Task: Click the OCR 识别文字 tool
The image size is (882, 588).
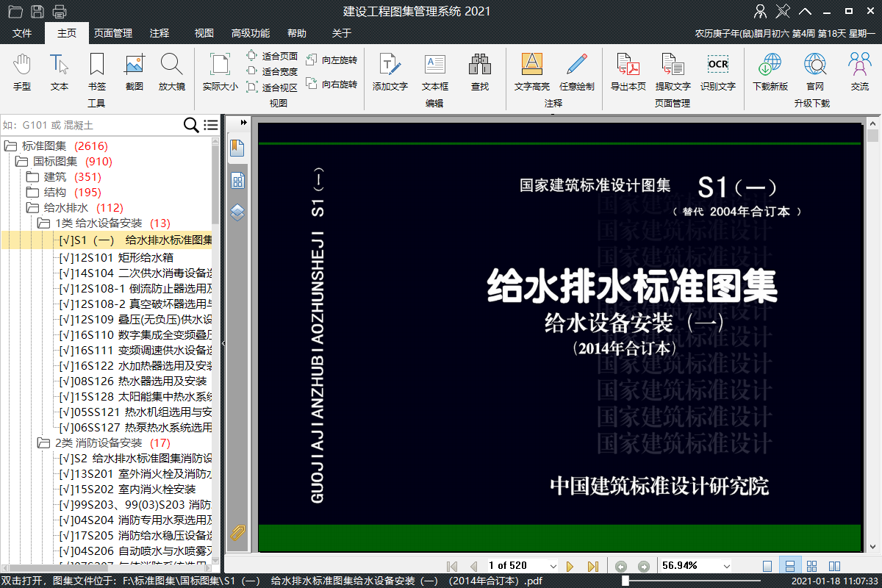Action: pos(718,72)
